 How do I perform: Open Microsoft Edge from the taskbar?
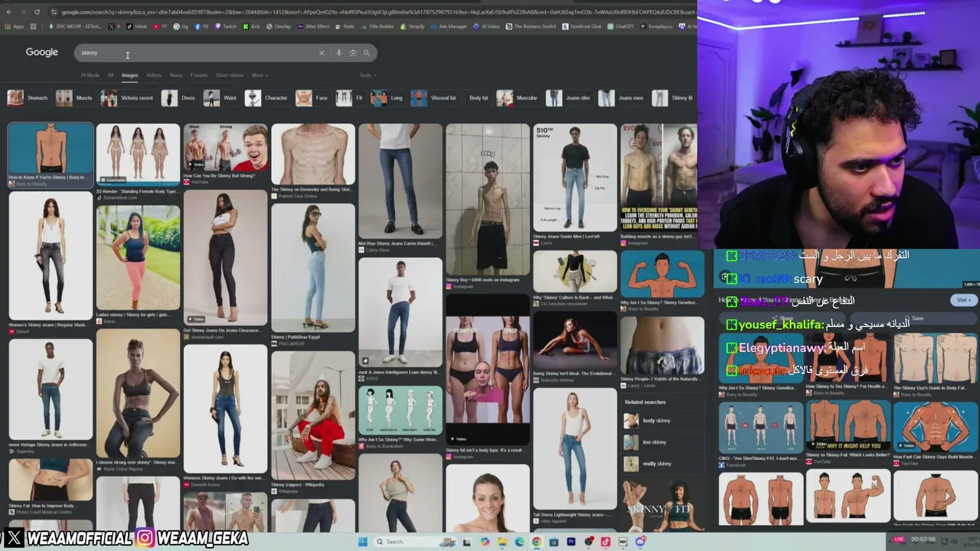pos(520,542)
